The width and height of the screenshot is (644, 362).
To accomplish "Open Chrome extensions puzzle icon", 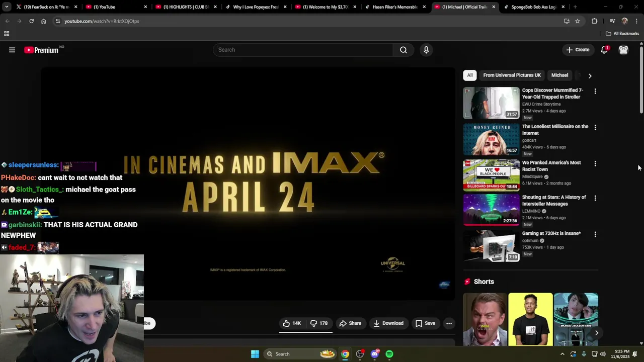I will [x=595, y=21].
